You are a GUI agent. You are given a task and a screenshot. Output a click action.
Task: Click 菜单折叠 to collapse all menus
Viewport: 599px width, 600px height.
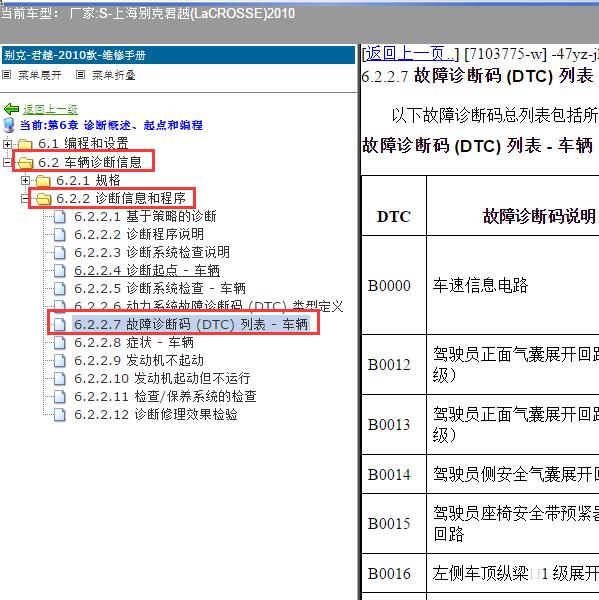(x=114, y=75)
